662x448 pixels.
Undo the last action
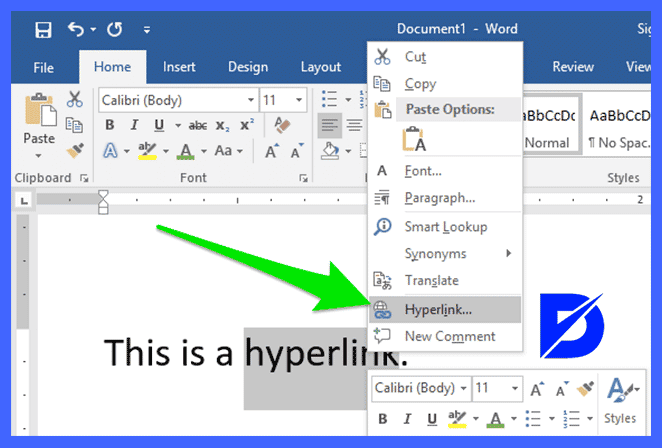pos(76,30)
